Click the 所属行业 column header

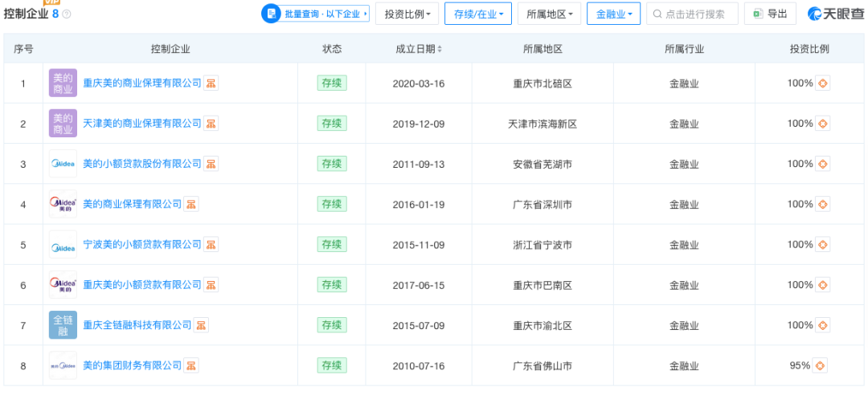(x=684, y=49)
